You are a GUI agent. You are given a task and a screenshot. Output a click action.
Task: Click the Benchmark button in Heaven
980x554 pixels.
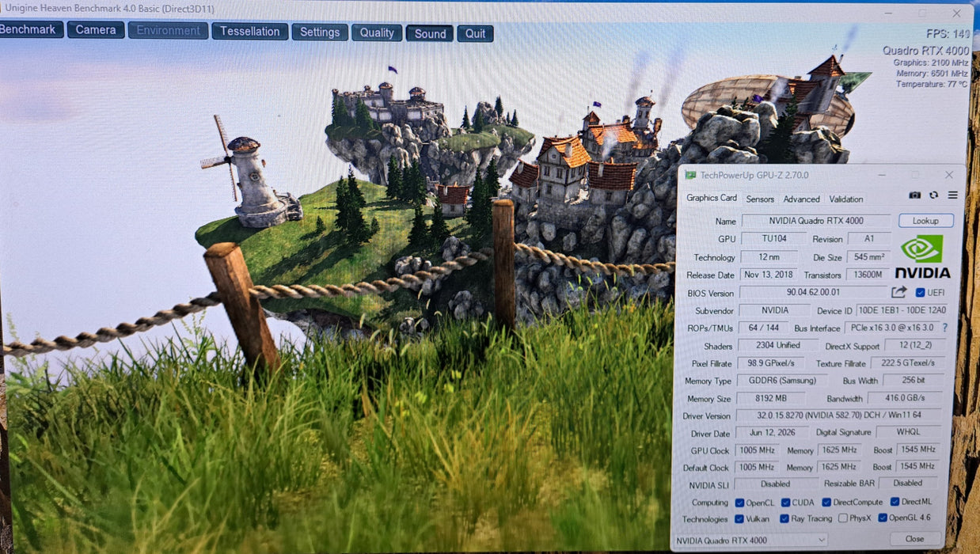click(30, 29)
